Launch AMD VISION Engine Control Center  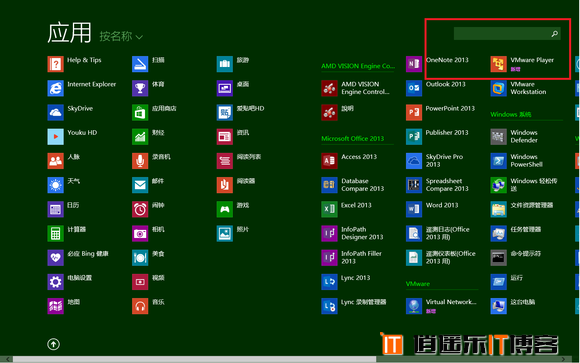point(355,88)
